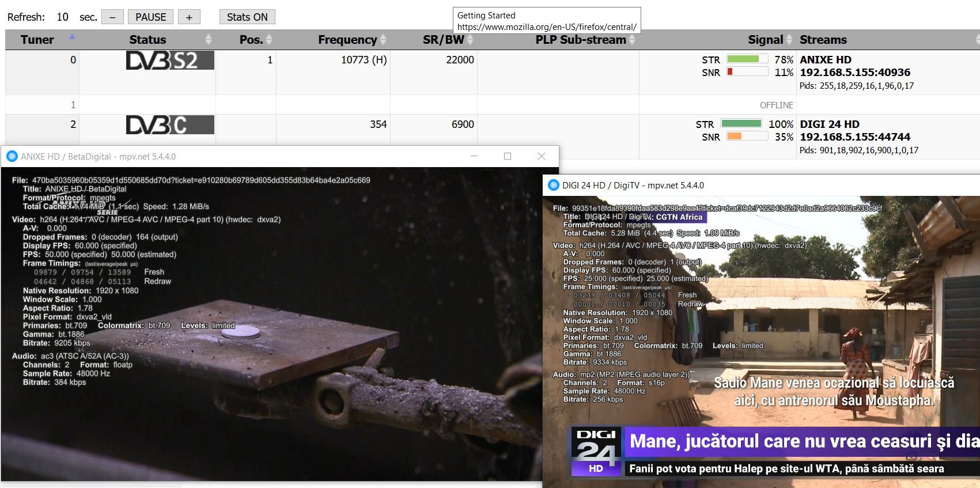This screenshot has width=980, height=488.
Task: Close the ANIXE HD mpv.net window
Action: tap(542, 156)
